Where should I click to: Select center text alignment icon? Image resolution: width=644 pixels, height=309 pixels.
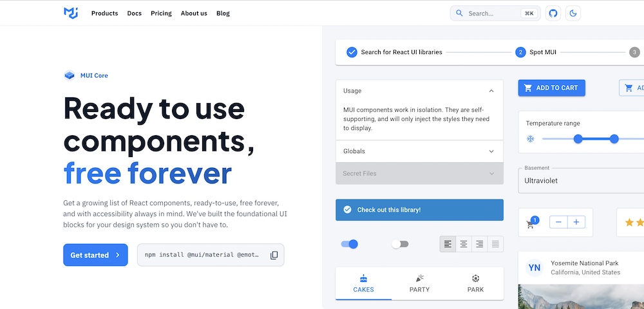coord(464,244)
